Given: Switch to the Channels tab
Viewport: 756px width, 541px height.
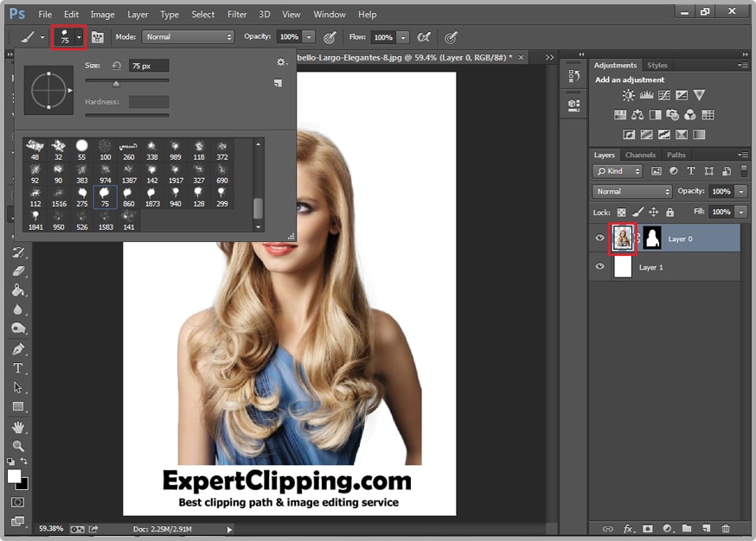Looking at the screenshot, I should [x=640, y=156].
